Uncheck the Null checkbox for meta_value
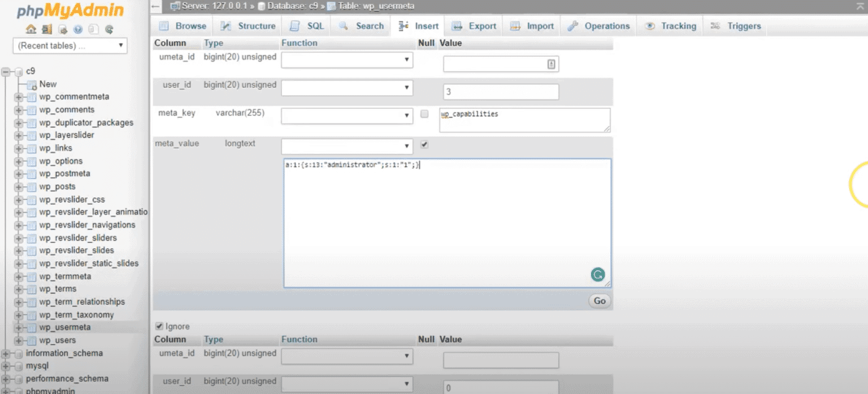868x394 pixels. point(423,145)
